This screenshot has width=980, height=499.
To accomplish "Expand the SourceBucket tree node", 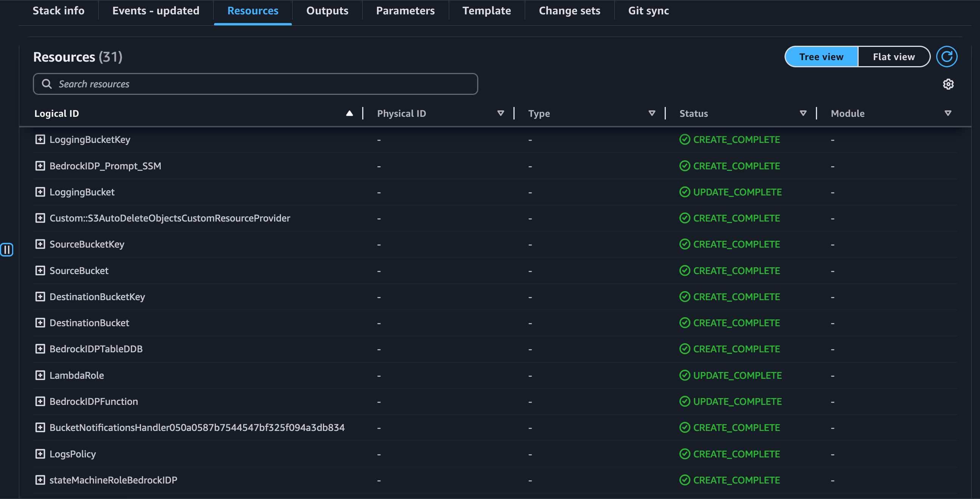I will [x=40, y=270].
